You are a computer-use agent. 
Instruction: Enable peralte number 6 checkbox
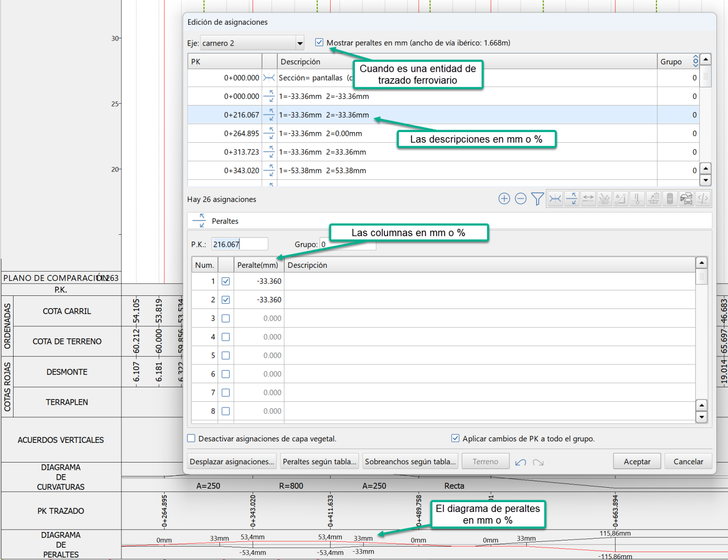[x=226, y=374]
